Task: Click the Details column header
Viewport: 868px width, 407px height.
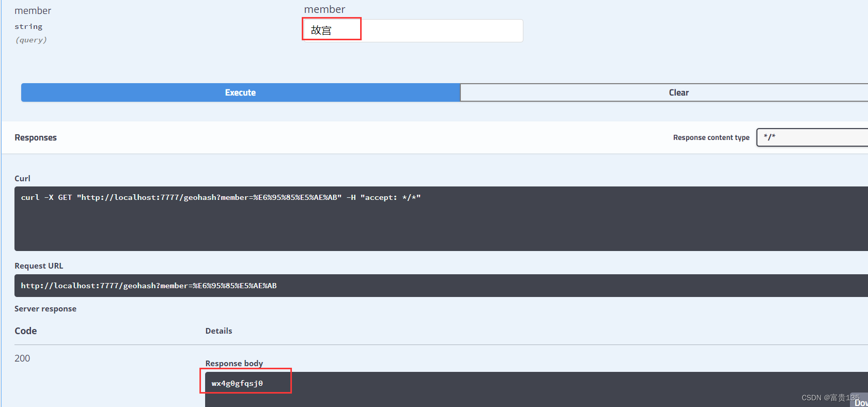Action: pyautogui.click(x=219, y=331)
